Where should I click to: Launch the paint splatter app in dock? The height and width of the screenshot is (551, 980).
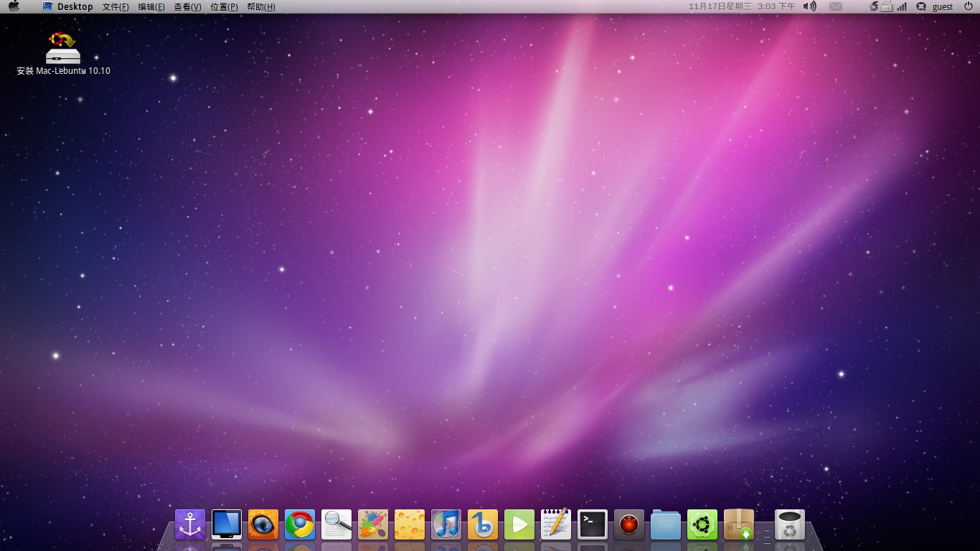point(373,524)
